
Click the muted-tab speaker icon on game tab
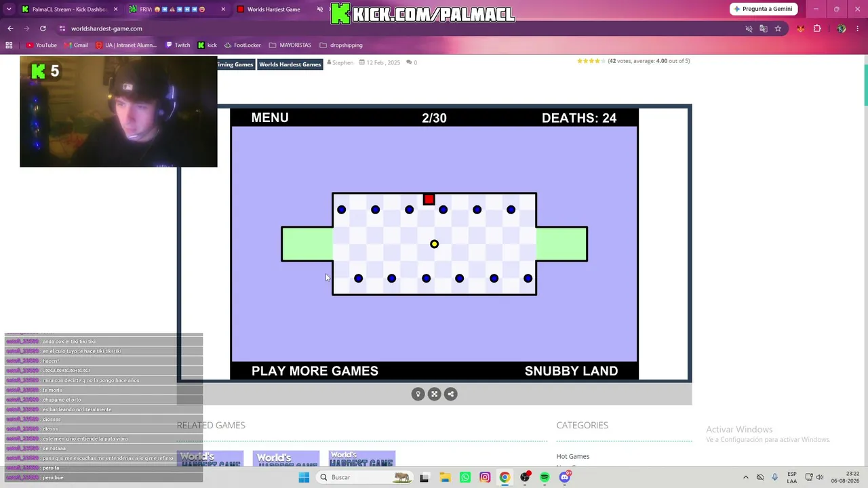pyautogui.click(x=320, y=9)
